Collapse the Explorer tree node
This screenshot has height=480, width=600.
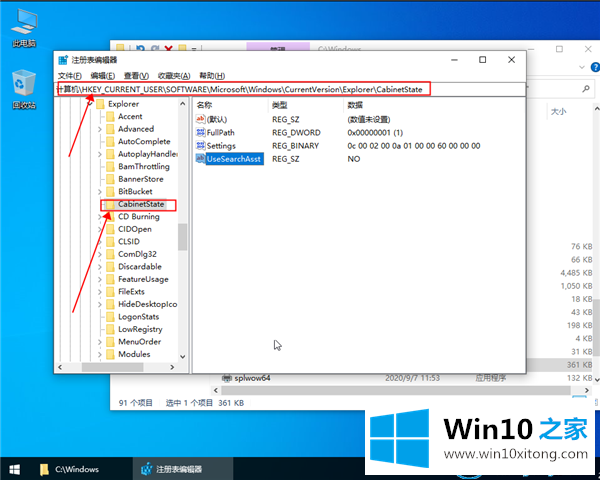pos(90,104)
